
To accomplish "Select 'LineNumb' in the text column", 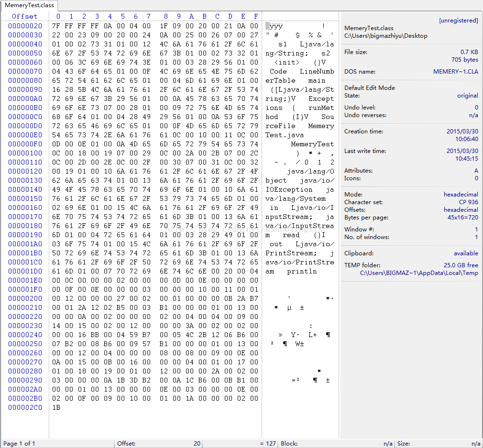I will 317,71.
